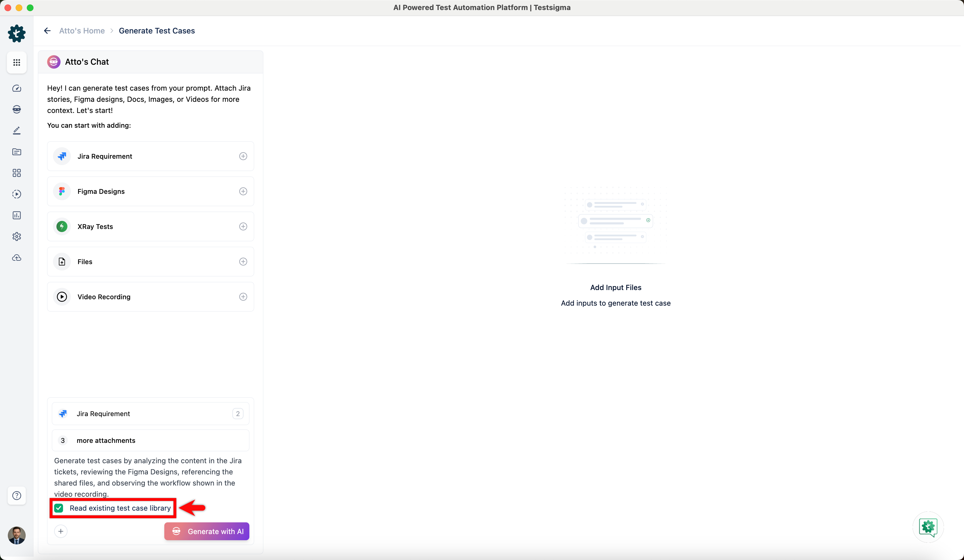
Task: Open Atto's bot panel from the sidebar
Action: point(17,109)
